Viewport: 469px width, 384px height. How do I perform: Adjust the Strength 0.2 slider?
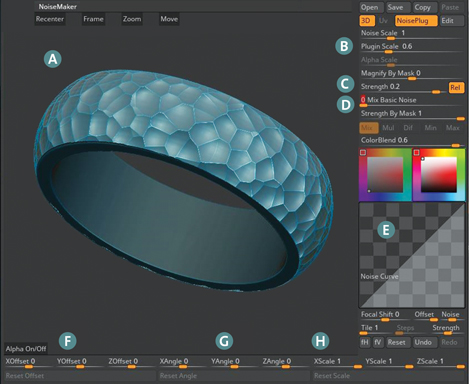403,88
